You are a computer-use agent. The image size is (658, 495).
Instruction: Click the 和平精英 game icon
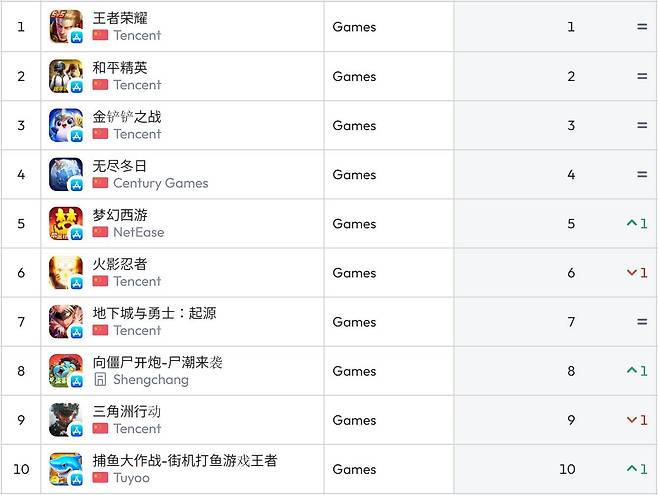(x=65, y=76)
